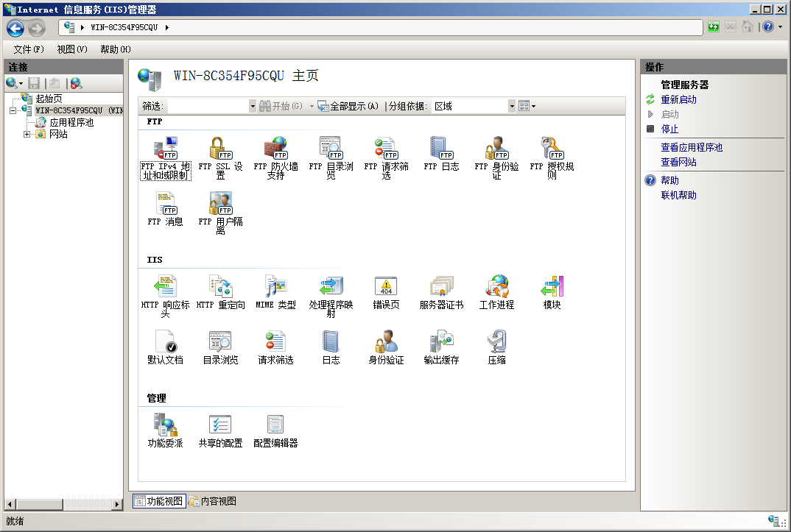Expand the address bar arrow after WIN-8C354F95CQU
Screen dimensions: 791x532
[x=167, y=27]
